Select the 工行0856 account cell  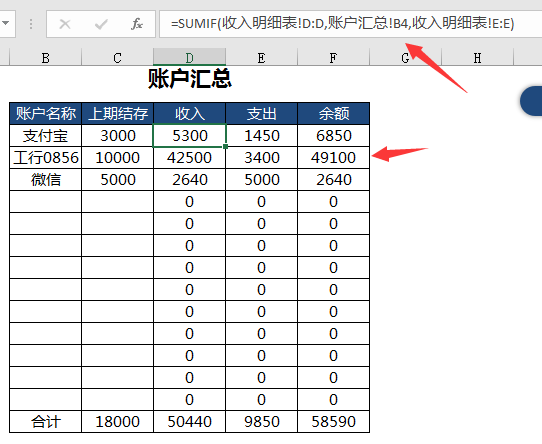coord(45,158)
